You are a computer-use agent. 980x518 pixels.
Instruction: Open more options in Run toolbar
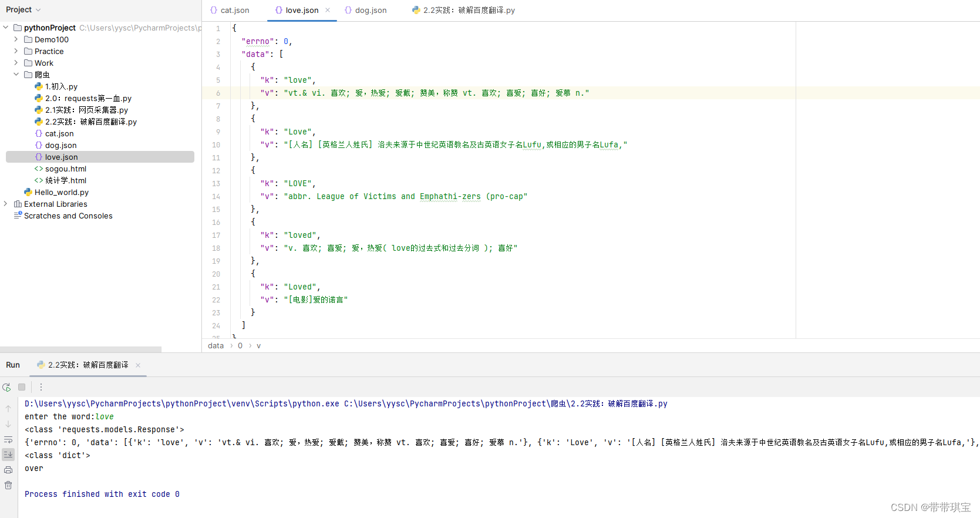(x=41, y=387)
